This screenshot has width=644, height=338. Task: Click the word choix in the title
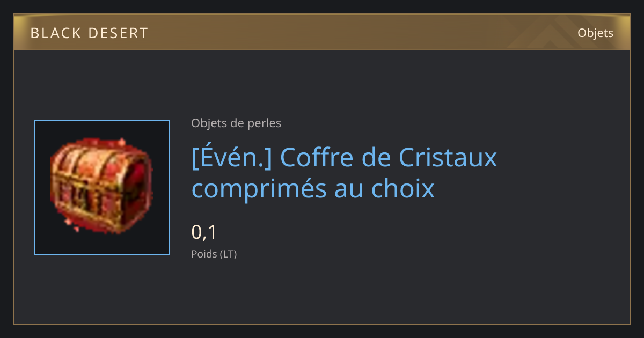pos(403,189)
